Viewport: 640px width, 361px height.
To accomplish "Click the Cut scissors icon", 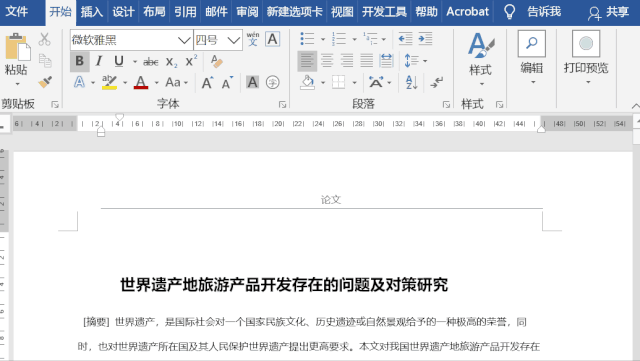I will pyautogui.click(x=44, y=39).
